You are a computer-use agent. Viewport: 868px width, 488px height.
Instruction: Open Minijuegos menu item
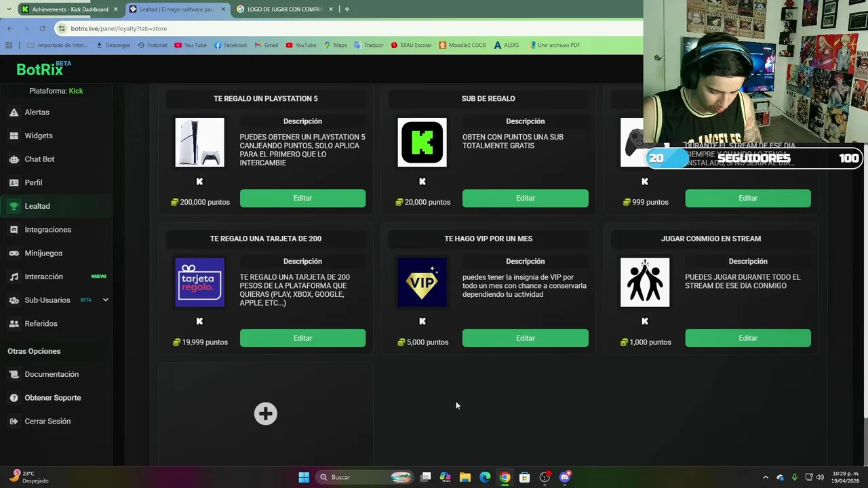coord(43,253)
